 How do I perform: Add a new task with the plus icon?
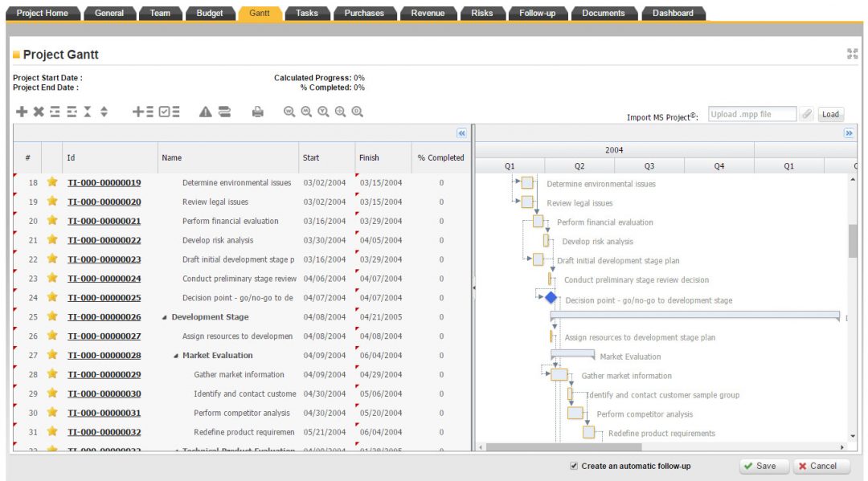(21, 111)
